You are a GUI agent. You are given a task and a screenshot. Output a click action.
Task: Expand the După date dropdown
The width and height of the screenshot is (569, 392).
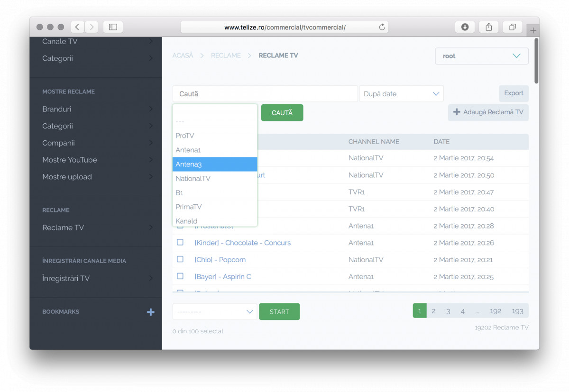[x=401, y=94]
